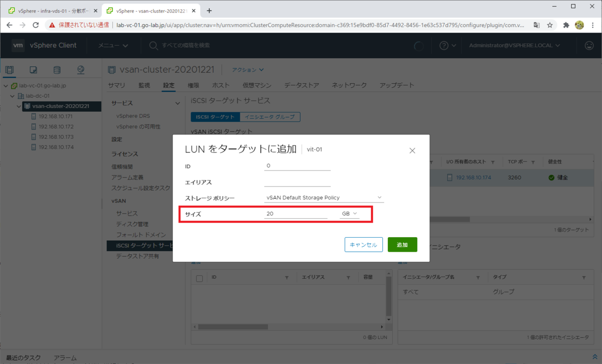Open vSphere DRS settings
This screenshot has width=602, height=364.
133,116
